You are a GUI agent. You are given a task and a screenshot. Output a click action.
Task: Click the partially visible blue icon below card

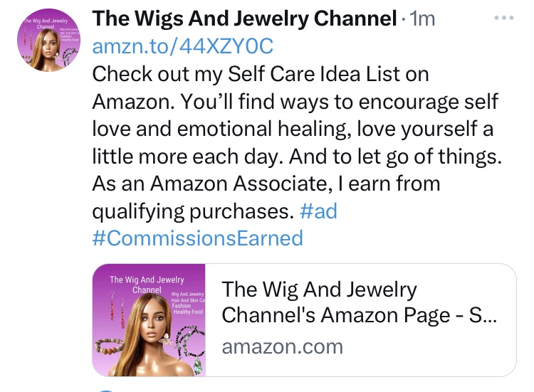click(105, 390)
